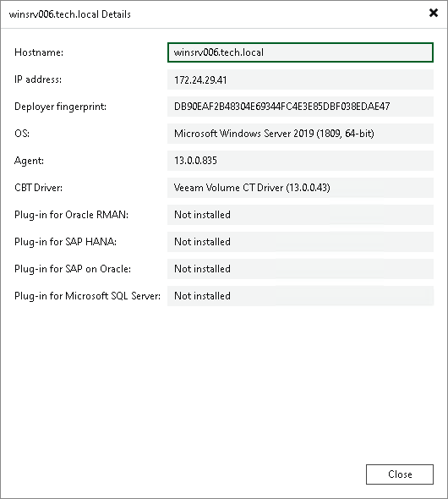Click the Close button
448x499 pixels.
(x=400, y=474)
